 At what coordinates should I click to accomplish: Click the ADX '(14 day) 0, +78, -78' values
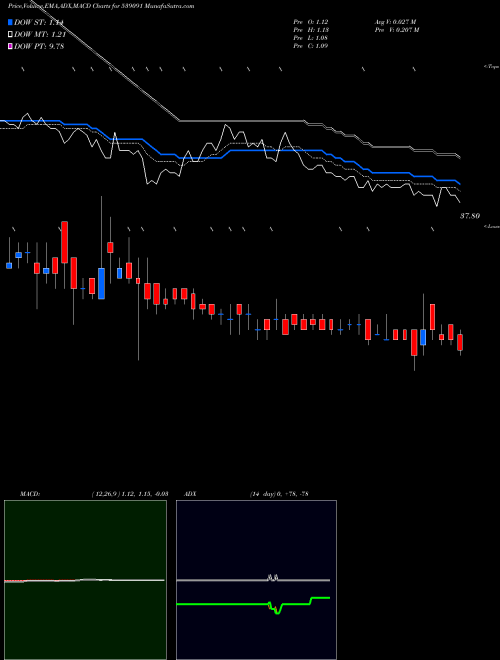pos(279,494)
